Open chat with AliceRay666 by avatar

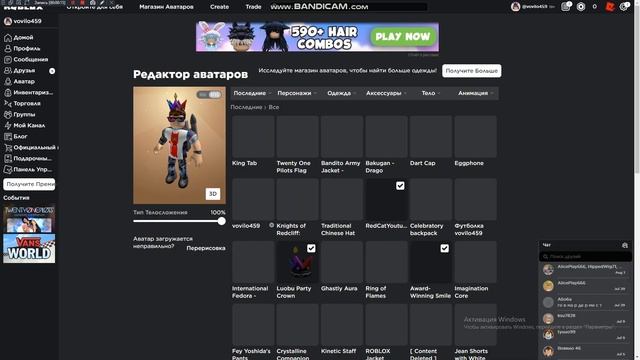548,286
